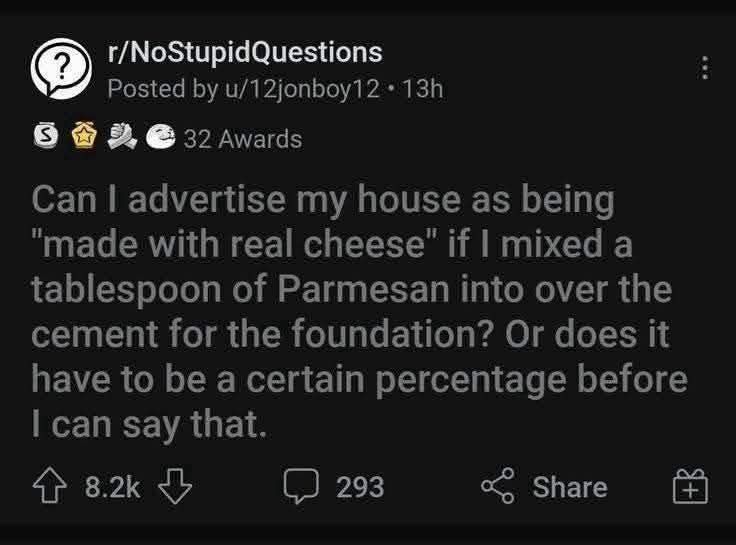Click the white smiley face award icon
Screen dimensions: 736x545
point(158,138)
